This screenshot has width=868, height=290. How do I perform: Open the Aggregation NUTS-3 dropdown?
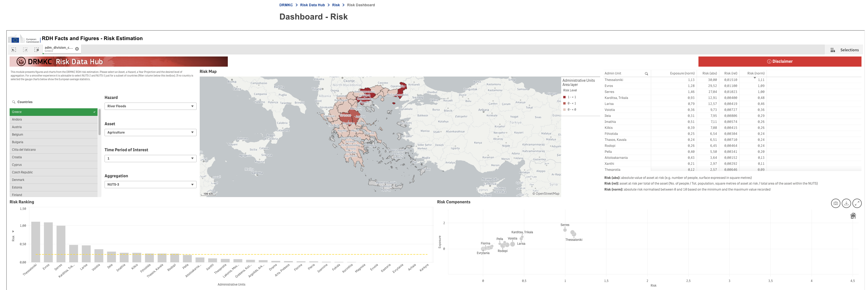tap(150, 185)
